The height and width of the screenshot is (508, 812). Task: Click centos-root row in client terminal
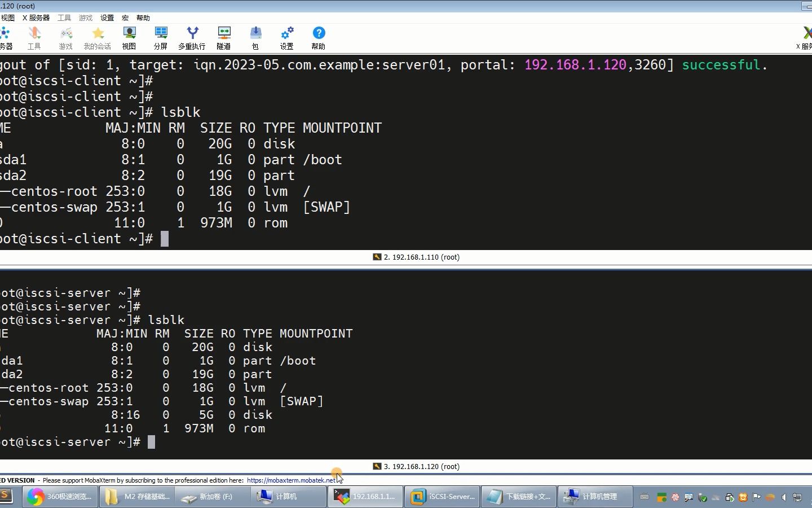click(155, 191)
